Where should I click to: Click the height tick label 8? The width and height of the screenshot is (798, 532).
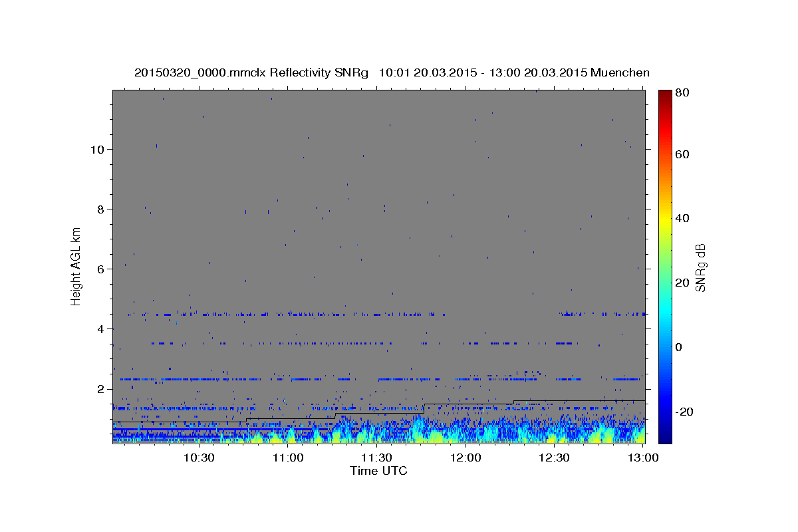click(100, 209)
